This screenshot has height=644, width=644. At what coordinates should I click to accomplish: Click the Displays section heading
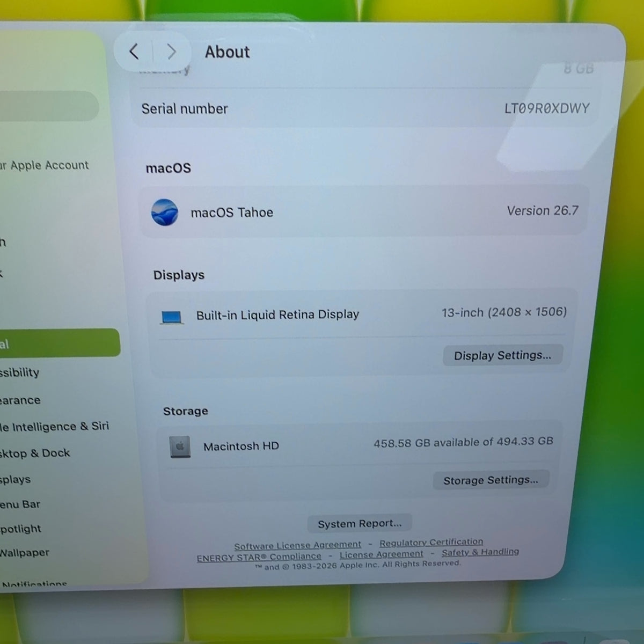pos(179,275)
